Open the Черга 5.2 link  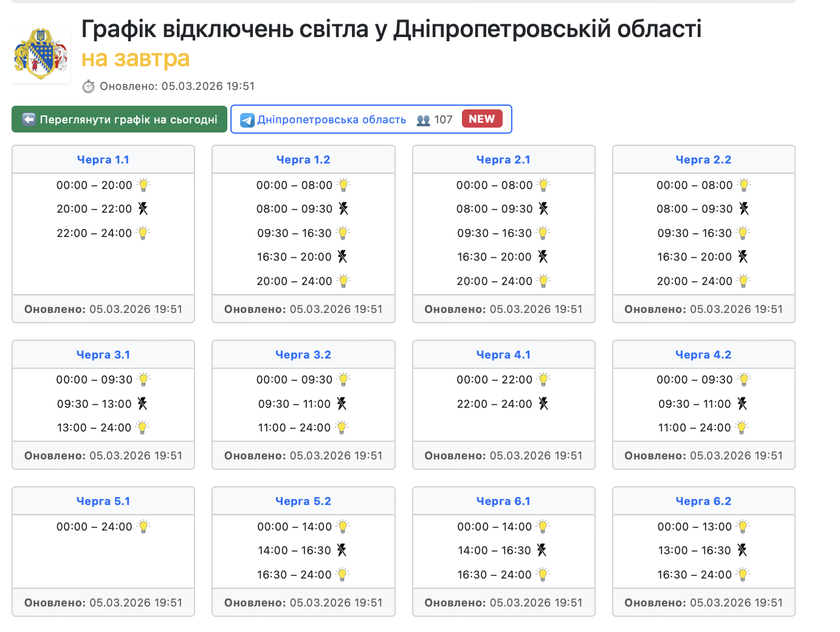pos(303,501)
